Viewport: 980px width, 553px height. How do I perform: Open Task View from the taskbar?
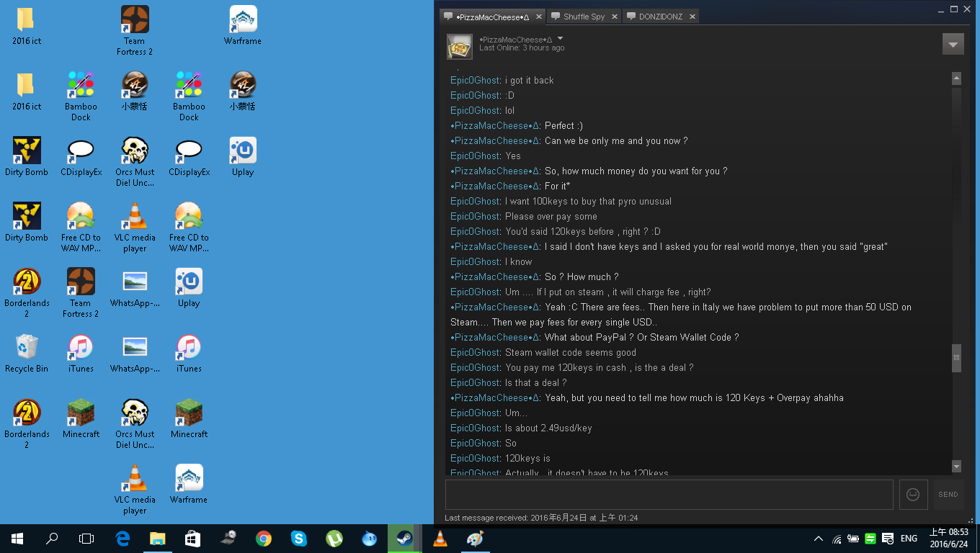[86, 539]
